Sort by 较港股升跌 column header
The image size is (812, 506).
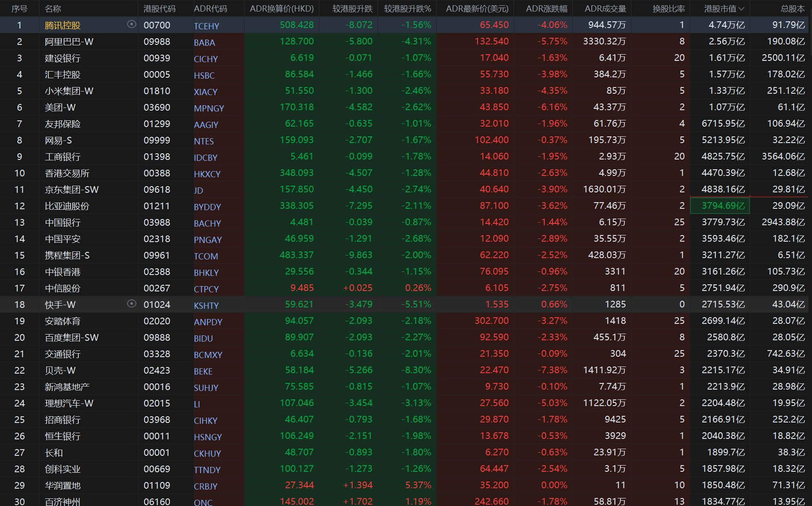pyautogui.click(x=353, y=9)
